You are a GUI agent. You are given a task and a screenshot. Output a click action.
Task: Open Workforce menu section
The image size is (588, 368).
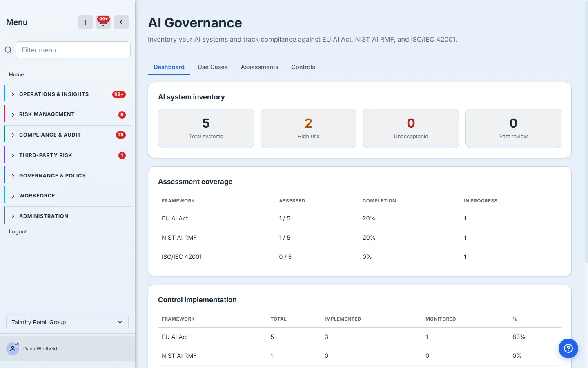(x=67, y=196)
